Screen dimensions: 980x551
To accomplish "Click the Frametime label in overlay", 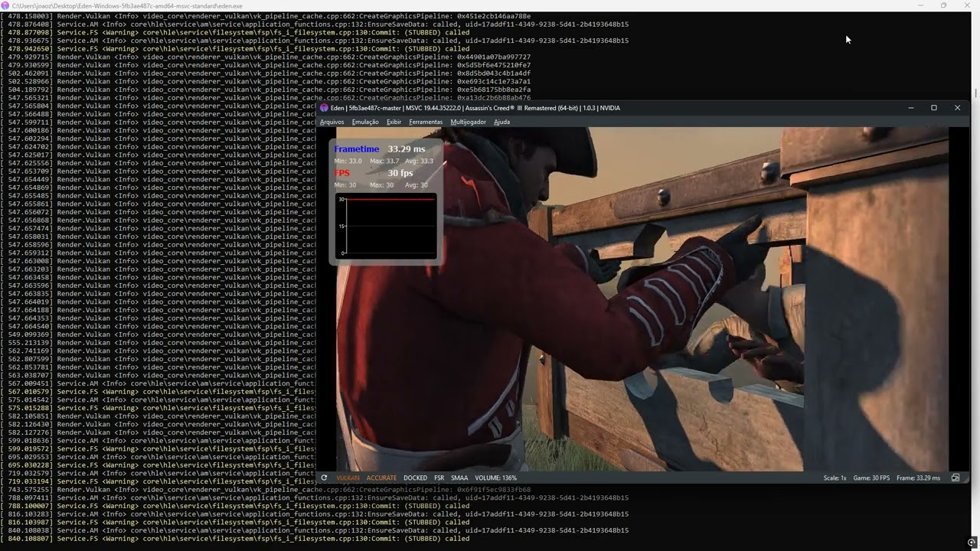I will coord(356,148).
